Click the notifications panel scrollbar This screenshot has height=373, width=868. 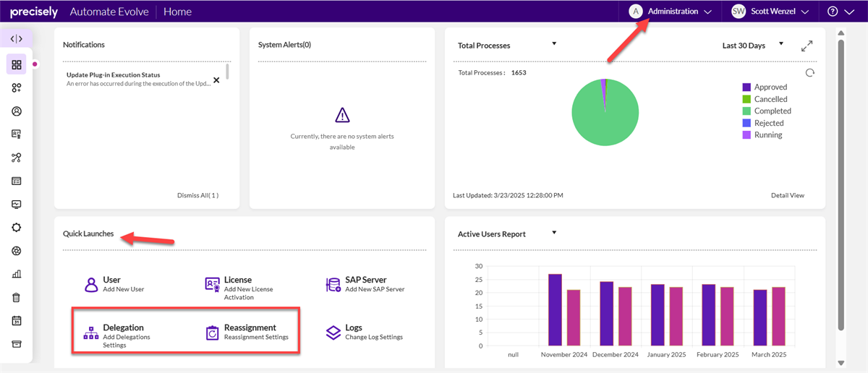[229, 71]
